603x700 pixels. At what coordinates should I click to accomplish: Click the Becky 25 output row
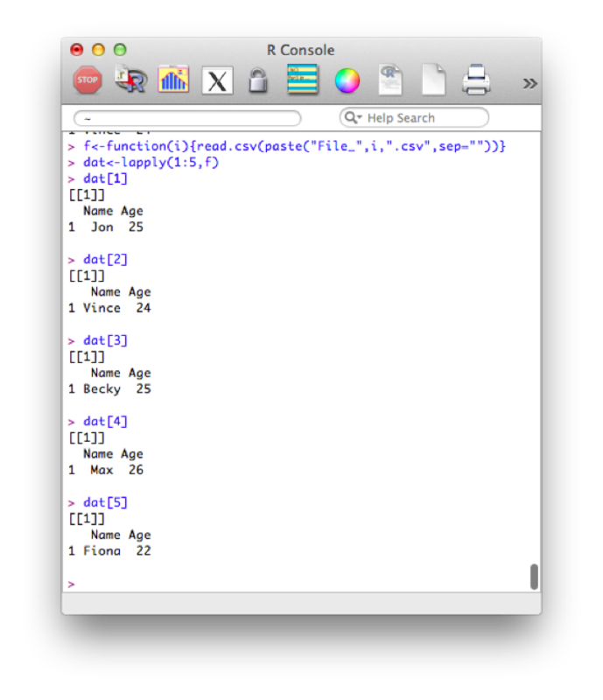point(109,388)
